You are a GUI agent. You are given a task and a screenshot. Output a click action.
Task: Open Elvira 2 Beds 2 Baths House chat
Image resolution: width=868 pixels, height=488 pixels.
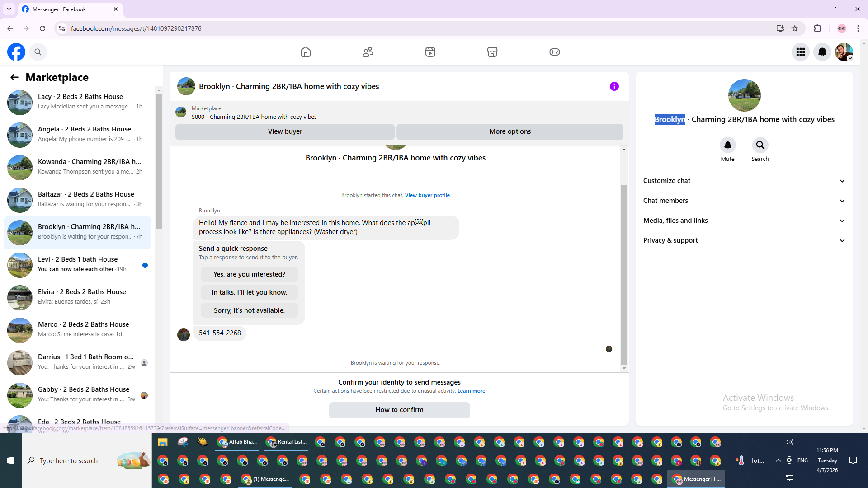[x=78, y=297]
